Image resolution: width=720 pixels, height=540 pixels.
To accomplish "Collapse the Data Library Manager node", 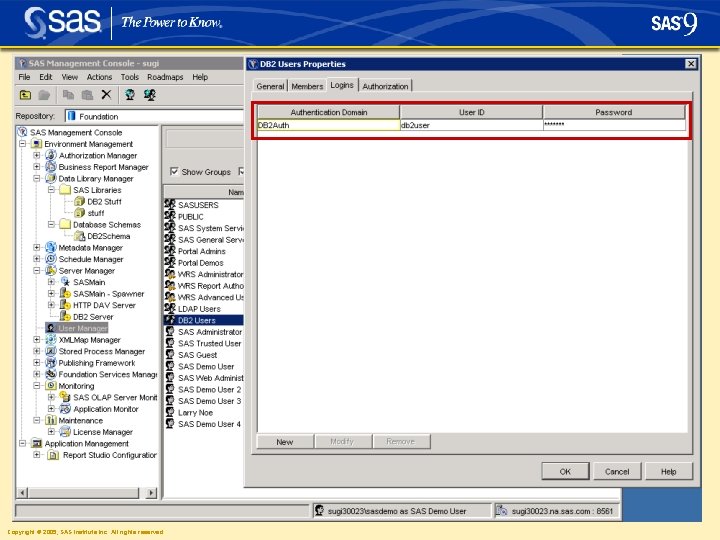I will [x=37, y=178].
